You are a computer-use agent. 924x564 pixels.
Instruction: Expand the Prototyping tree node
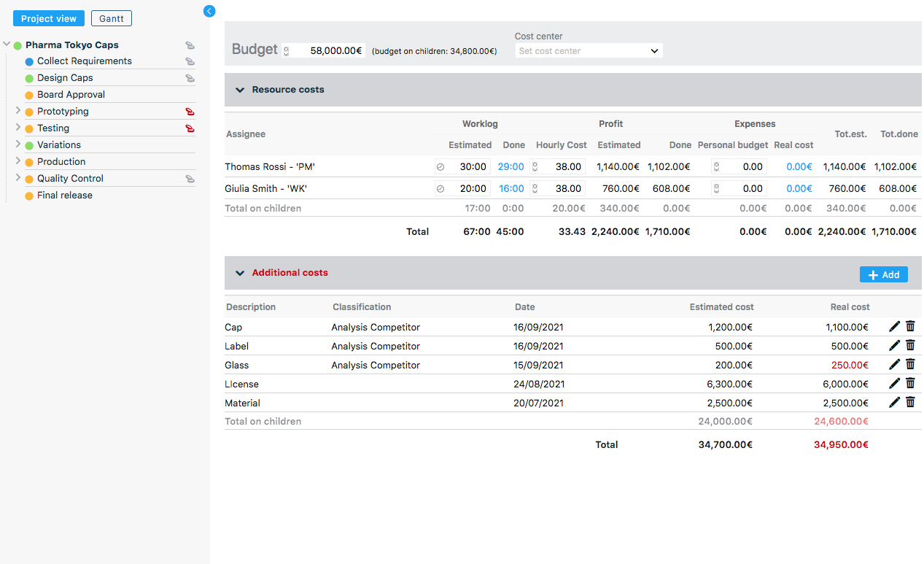coord(18,111)
